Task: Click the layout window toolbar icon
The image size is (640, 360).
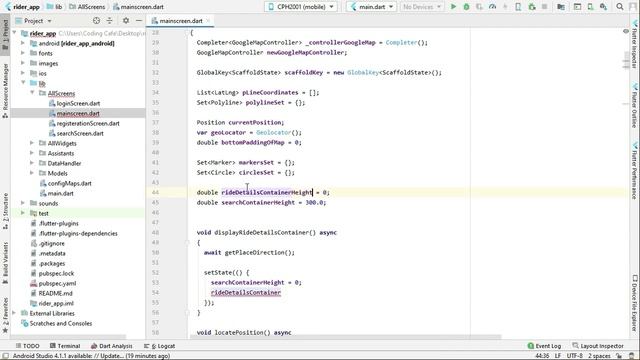Action: click(x=577, y=7)
